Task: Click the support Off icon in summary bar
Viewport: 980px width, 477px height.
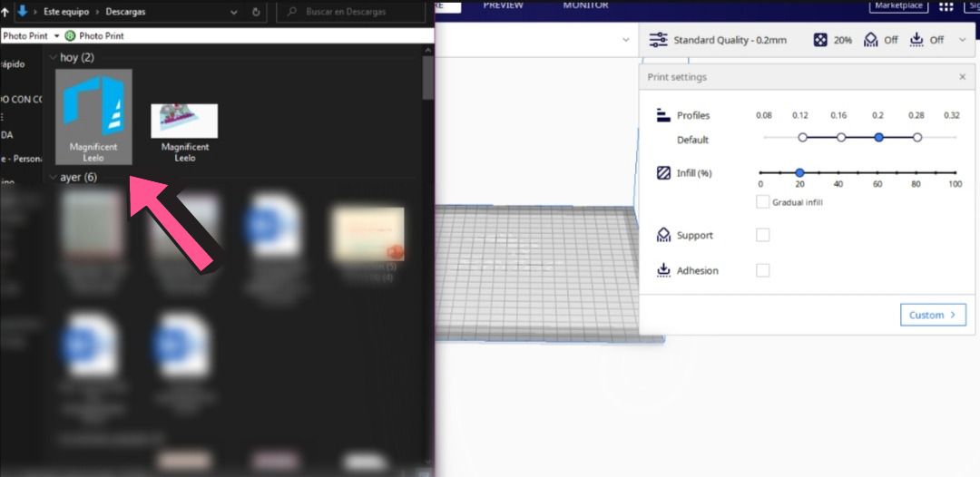Action: point(870,40)
